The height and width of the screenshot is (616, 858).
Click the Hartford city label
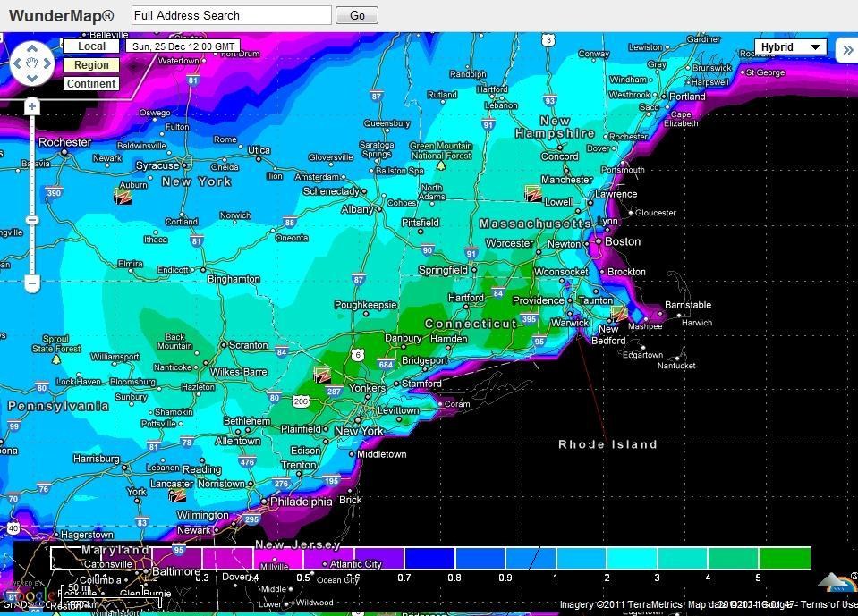[465, 298]
